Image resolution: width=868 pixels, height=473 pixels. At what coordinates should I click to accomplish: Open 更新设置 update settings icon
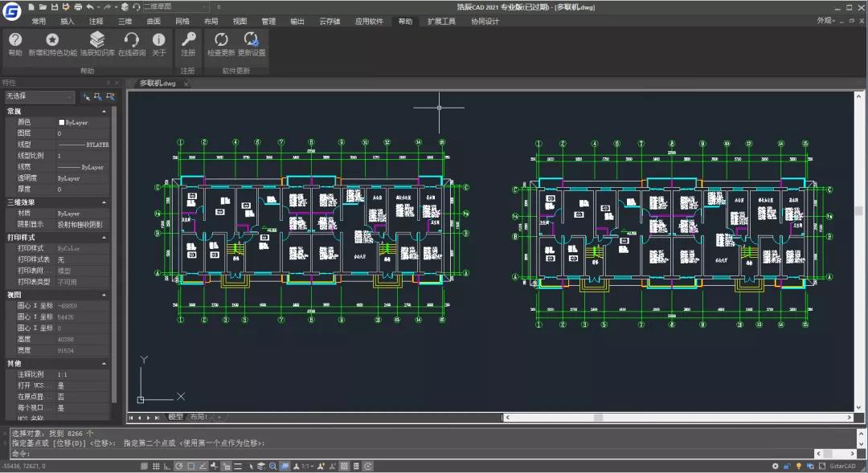point(252,44)
